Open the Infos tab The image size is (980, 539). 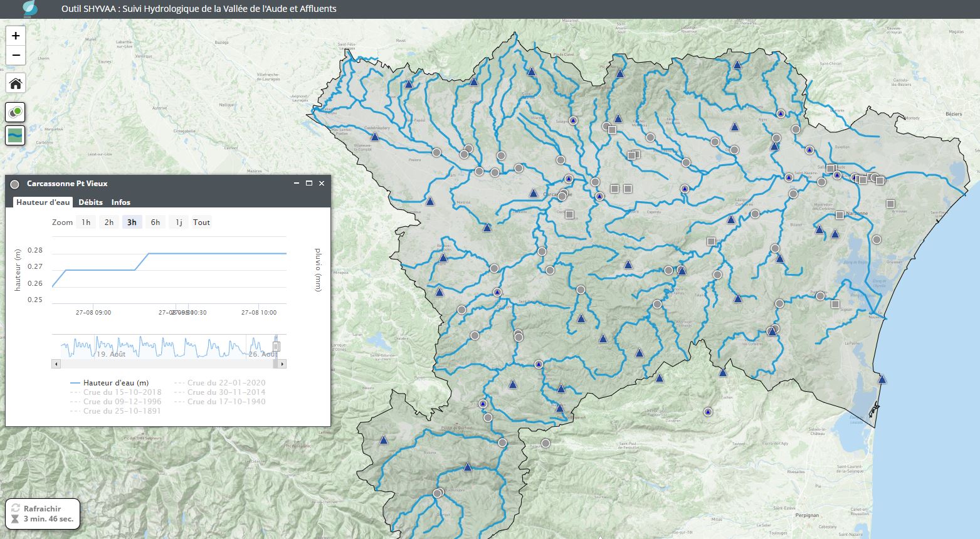121,202
